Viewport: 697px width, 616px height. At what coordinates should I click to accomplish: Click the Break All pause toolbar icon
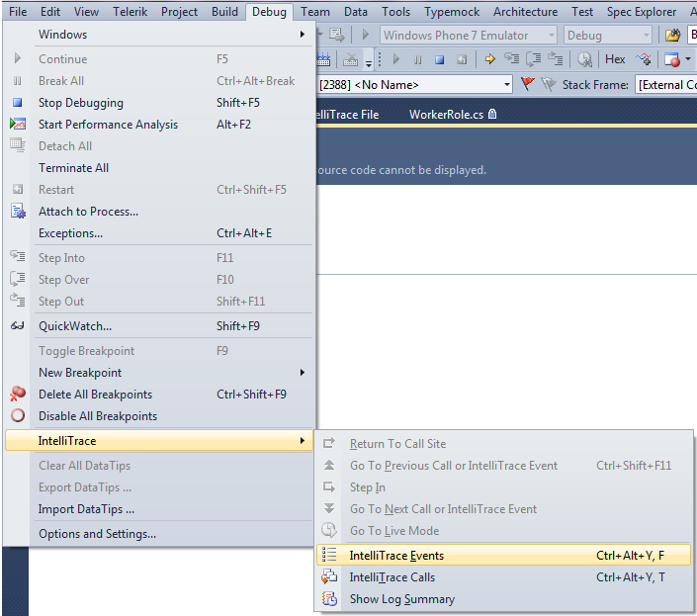(x=418, y=59)
